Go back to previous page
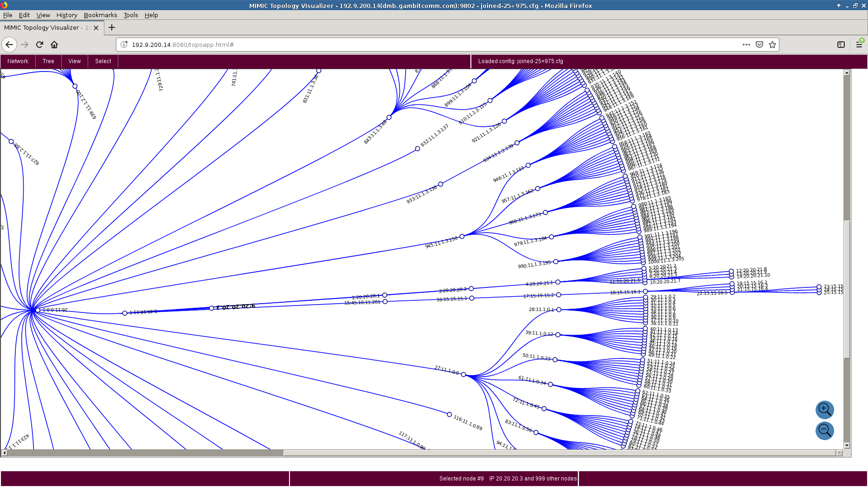This screenshot has height=487, width=868. 9,45
